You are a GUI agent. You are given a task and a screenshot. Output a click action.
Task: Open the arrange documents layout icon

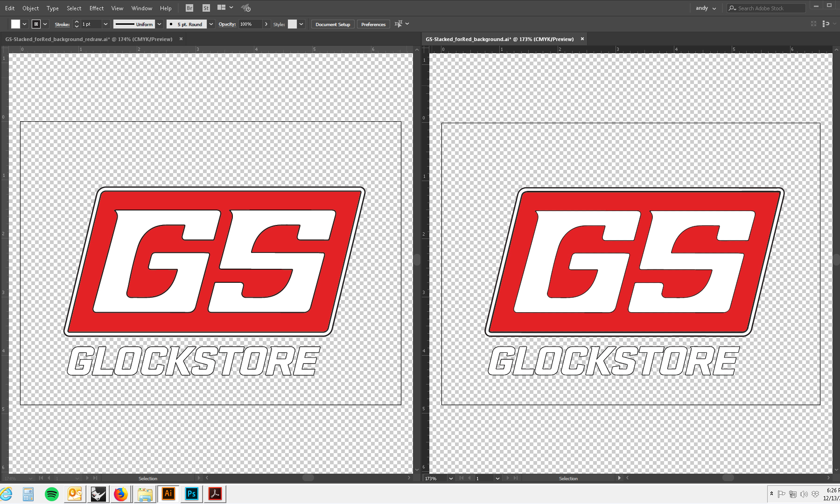point(222,7)
